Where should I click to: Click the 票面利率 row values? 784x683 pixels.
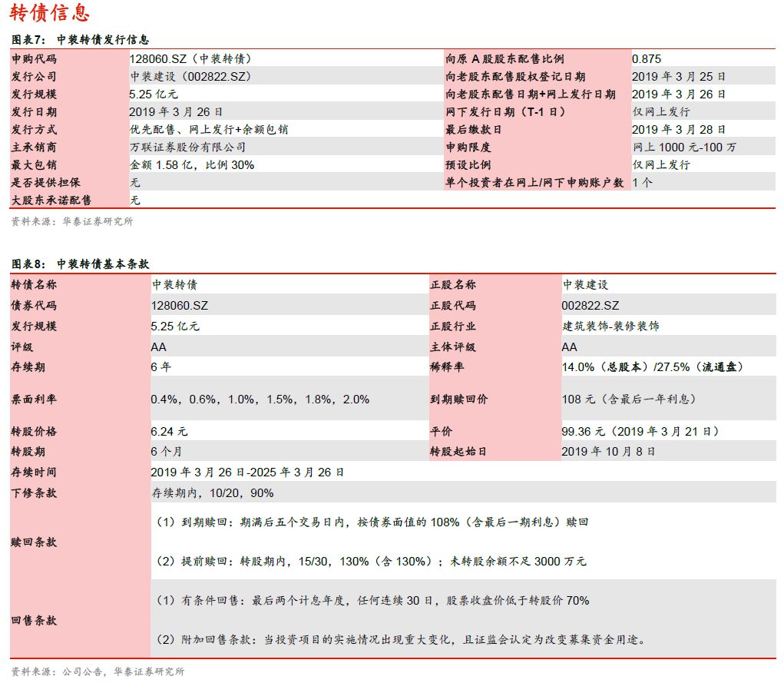point(260,399)
